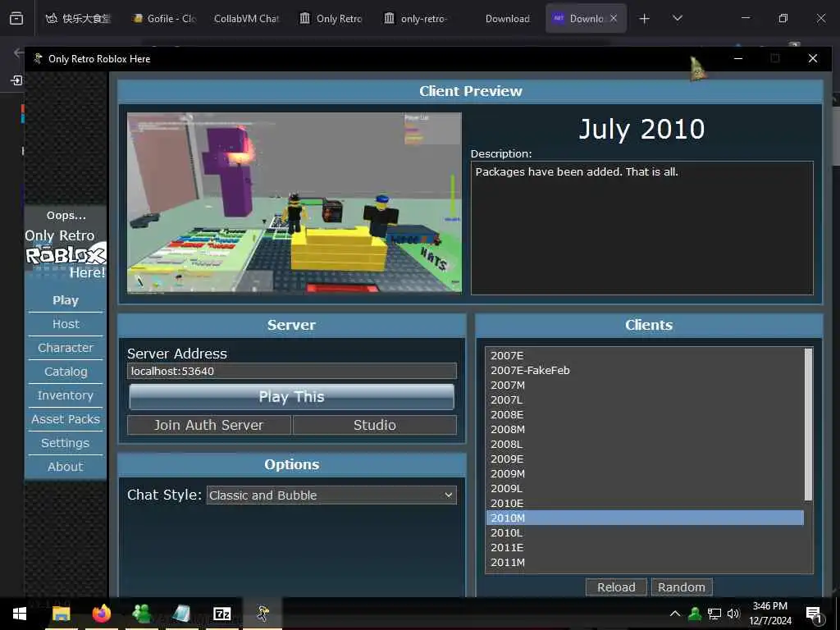The width and height of the screenshot is (840, 630).
Task: Show hidden system tray icons
Action: click(x=675, y=614)
